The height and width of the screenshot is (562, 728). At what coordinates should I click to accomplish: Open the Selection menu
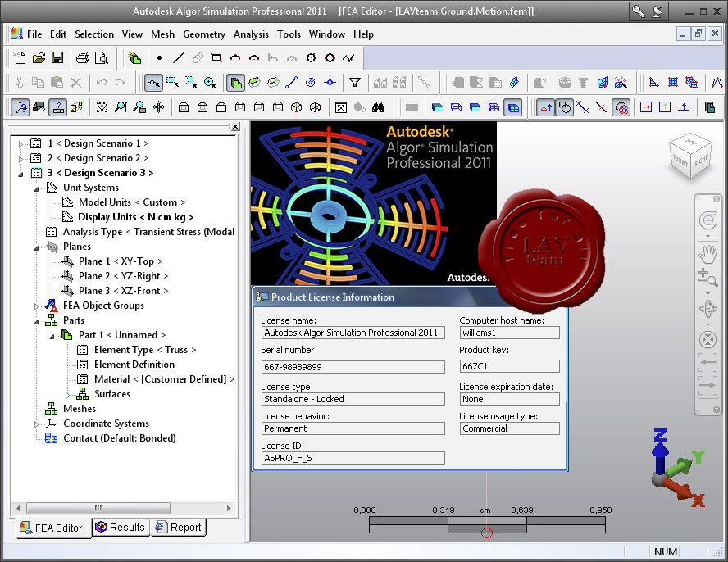[94, 34]
